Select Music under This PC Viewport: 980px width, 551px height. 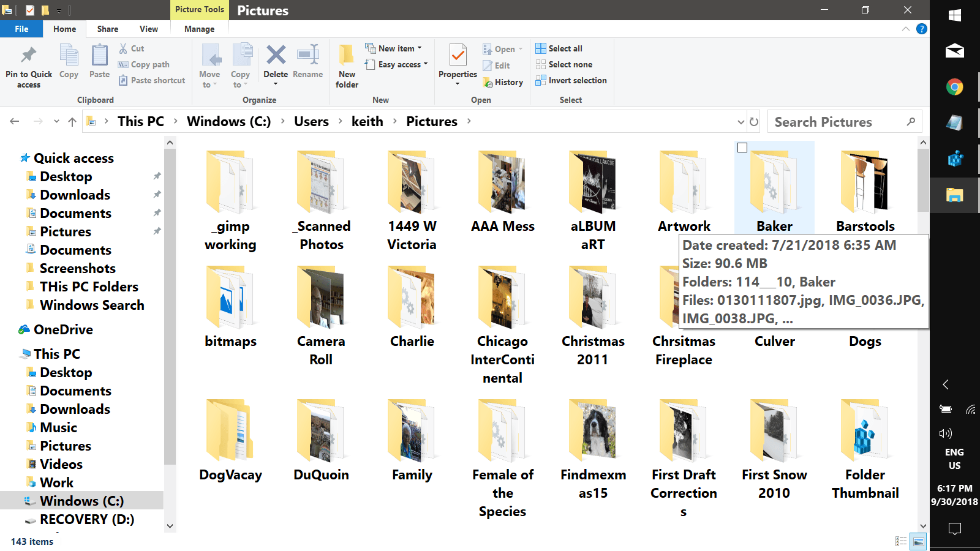(x=58, y=427)
